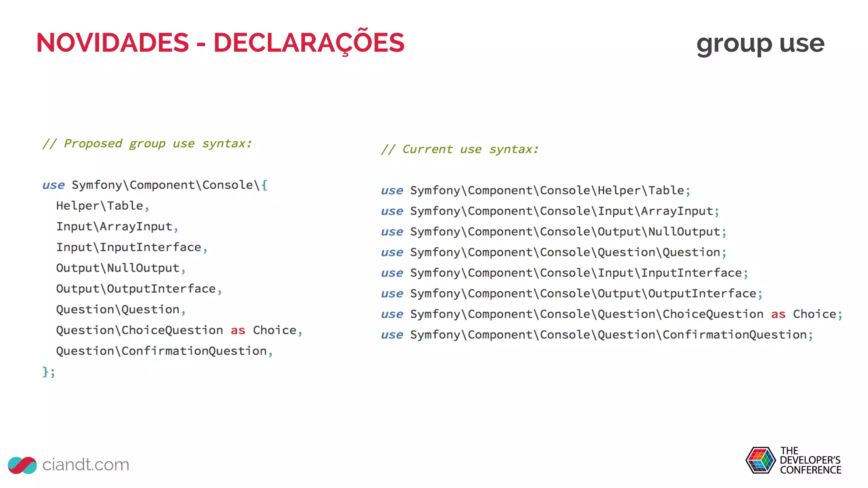Click the full Question\ConfirmationQuestion use line
Screen dimensions: 868x488
pyautogui.click(x=596, y=335)
